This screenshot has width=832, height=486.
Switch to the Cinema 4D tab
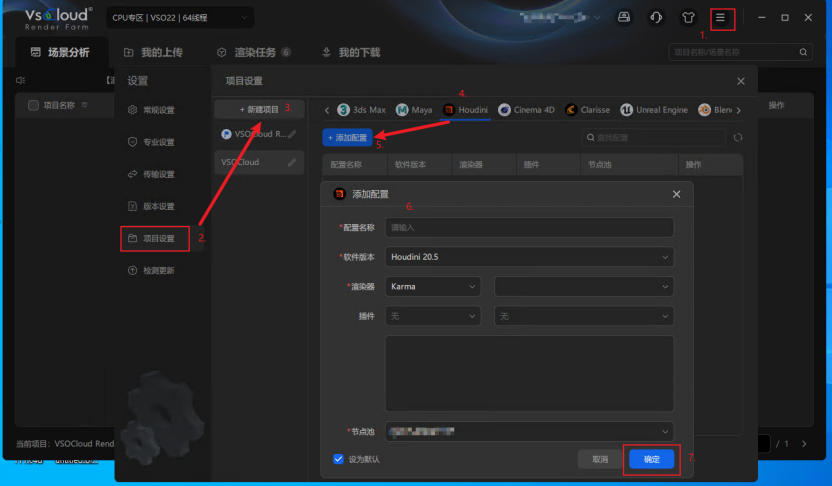[527, 109]
